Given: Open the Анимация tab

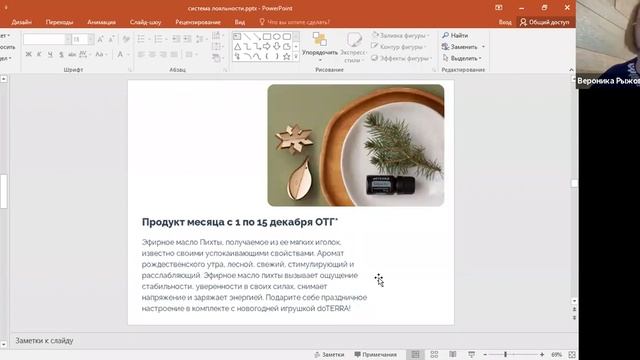Looking at the screenshot, I should click(x=101, y=22).
